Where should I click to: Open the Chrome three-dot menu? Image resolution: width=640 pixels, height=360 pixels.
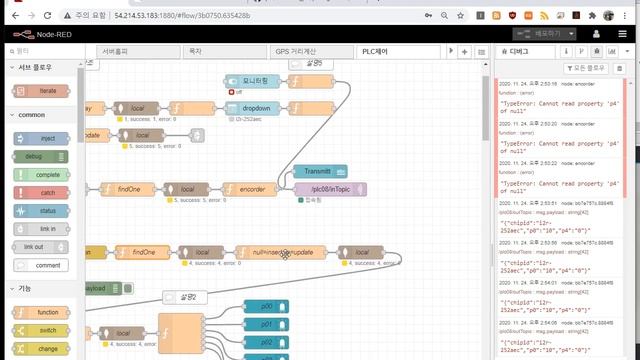(624, 16)
